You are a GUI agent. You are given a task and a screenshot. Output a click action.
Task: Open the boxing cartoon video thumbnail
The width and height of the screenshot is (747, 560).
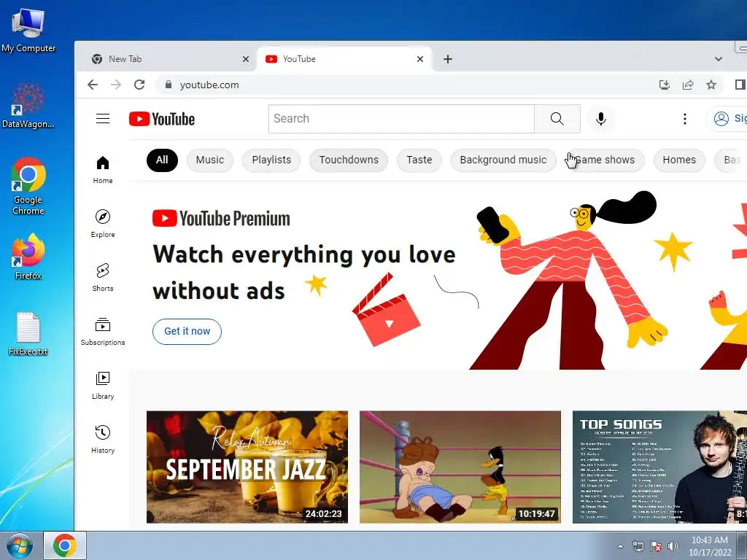point(460,467)
